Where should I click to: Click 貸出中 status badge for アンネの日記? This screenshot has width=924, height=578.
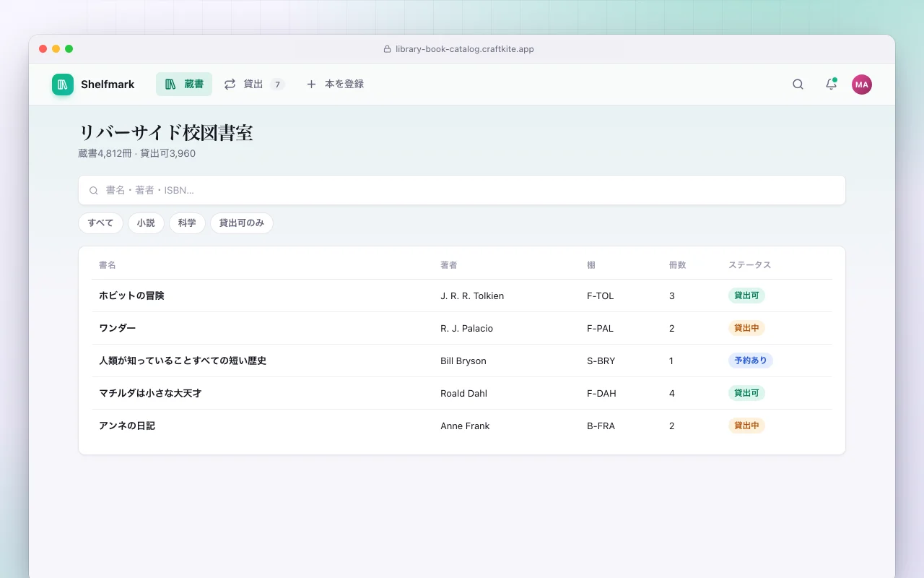746,426
